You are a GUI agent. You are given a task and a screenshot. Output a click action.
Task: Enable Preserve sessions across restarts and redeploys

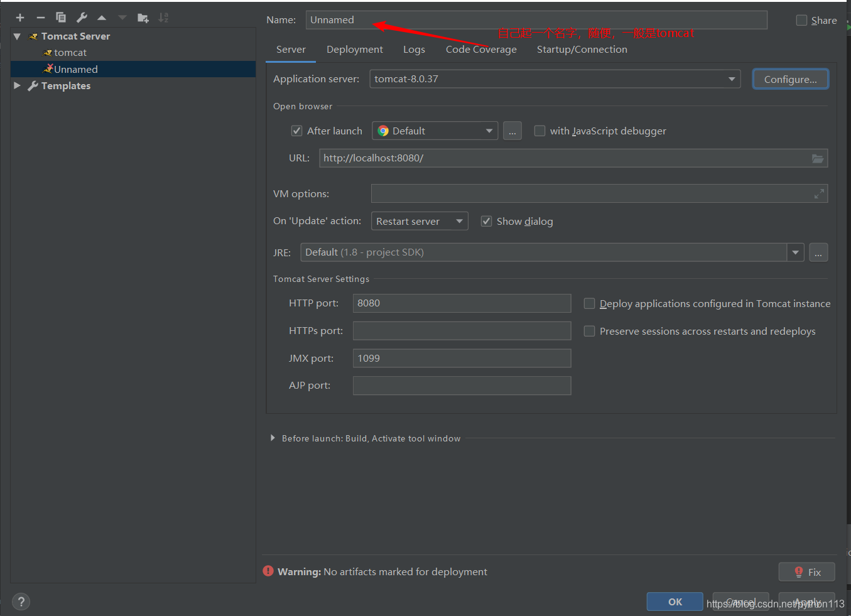[589, 331]
